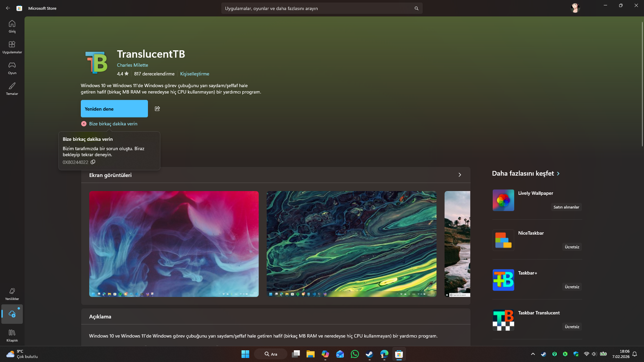The image size is (644, 362).
Task: Click the page vertical scrollbar
Action: [642, 84]
